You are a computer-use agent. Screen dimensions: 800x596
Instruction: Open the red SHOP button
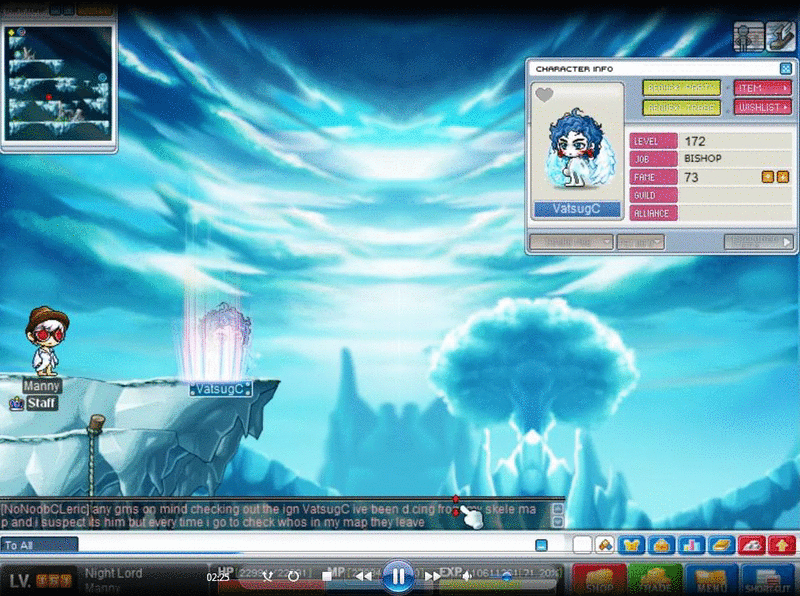tap(599, 580)
